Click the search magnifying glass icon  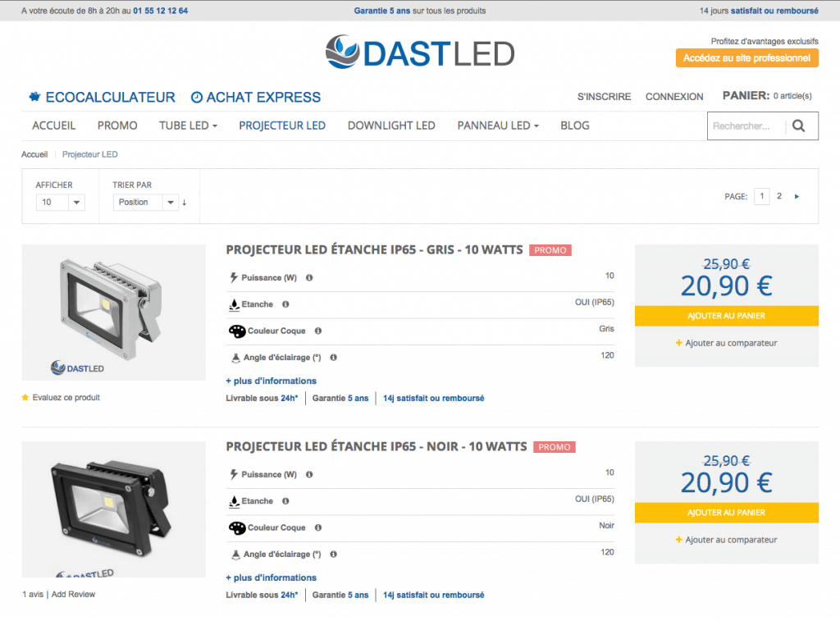point(799,126)
